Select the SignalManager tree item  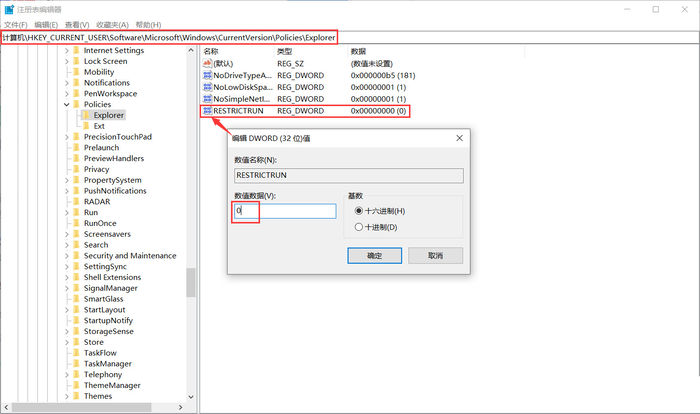click(111, 288)
